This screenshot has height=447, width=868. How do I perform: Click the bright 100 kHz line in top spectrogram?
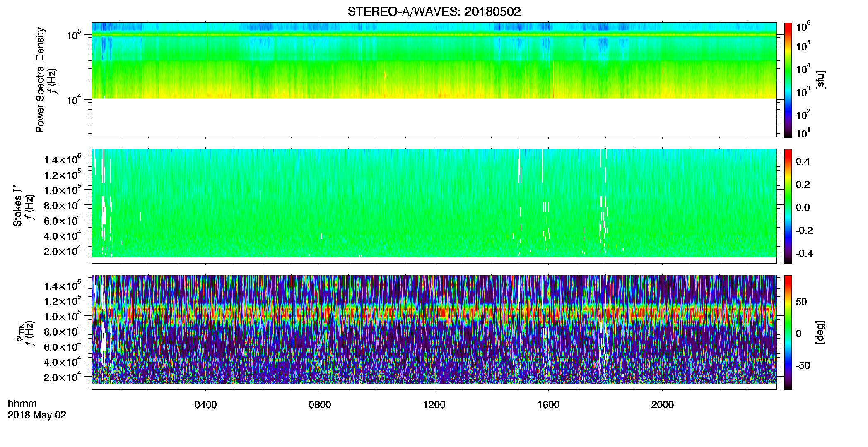(434, 35)
